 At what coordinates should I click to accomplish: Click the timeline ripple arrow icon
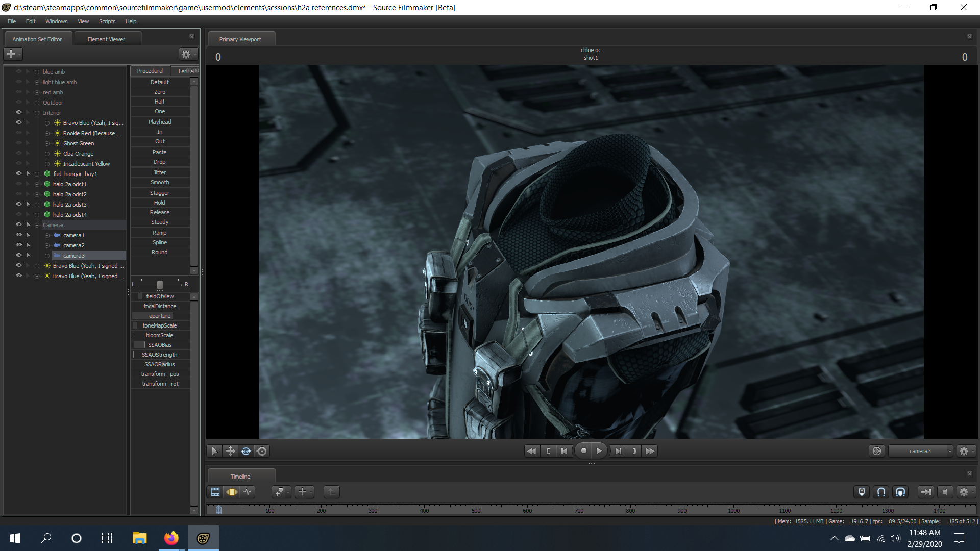(925, 492)
